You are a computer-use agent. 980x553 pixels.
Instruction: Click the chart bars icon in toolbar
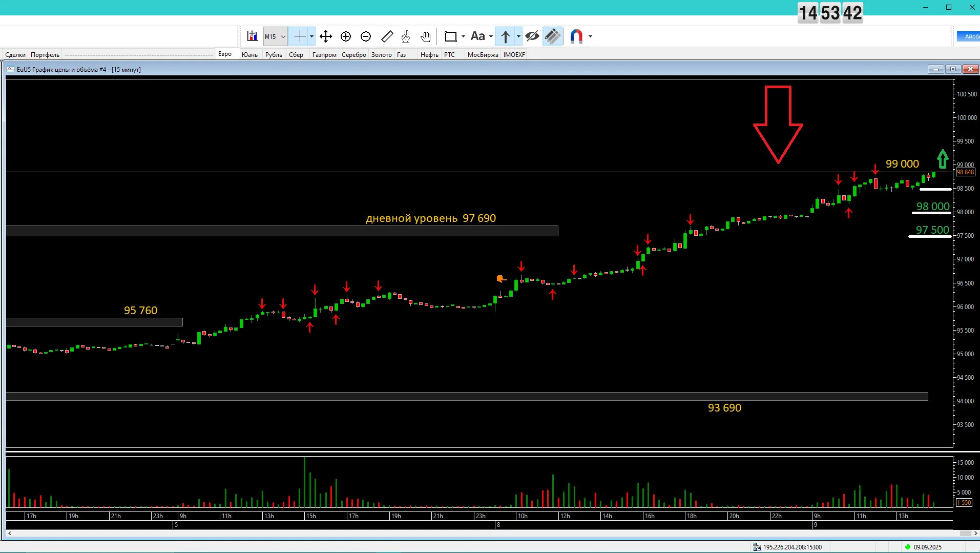[252, 36]
